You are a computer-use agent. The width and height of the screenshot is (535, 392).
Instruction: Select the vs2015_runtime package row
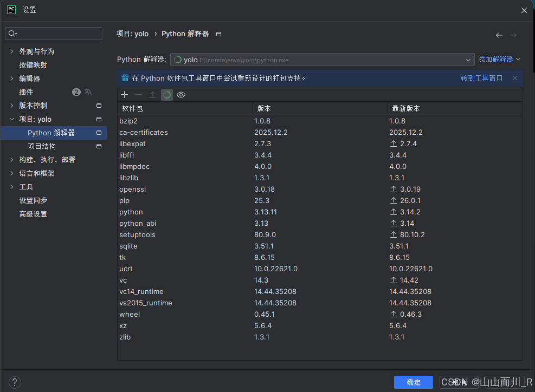click(320, 303)
